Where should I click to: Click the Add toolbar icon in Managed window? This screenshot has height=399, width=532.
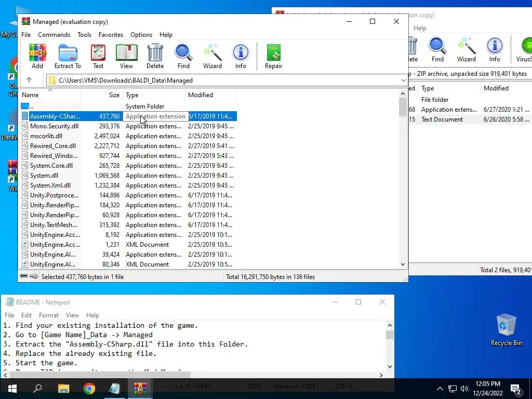(x=37, y=56)
